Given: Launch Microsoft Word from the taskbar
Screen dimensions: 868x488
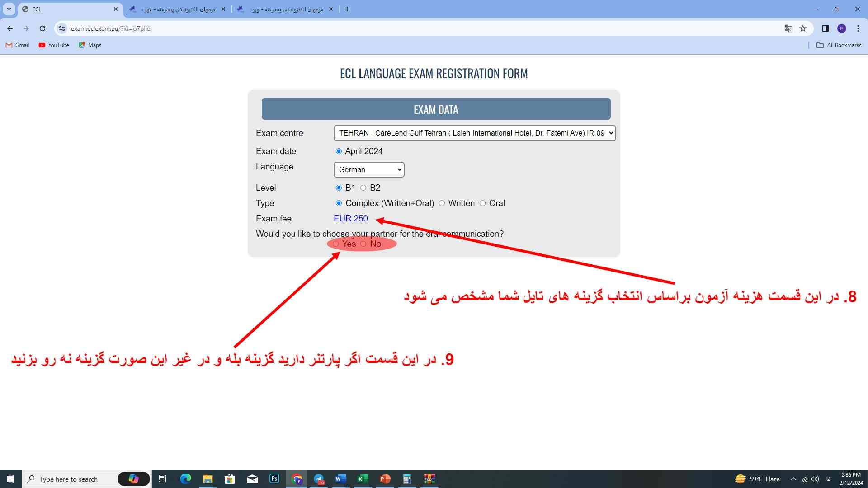Looking at the screenshot, I should tap(340, 479).
